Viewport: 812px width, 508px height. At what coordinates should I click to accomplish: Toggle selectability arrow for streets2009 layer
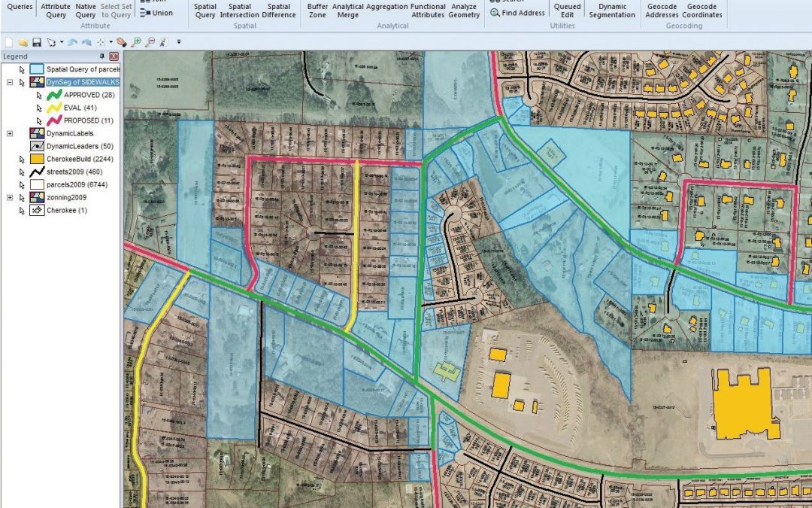pos(22,172)
